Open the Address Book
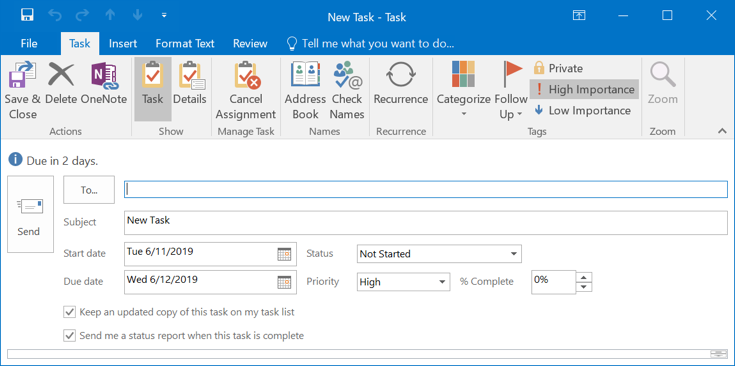Image resolution: width=735 pixels, height=366 pixels. click(305, 91)
